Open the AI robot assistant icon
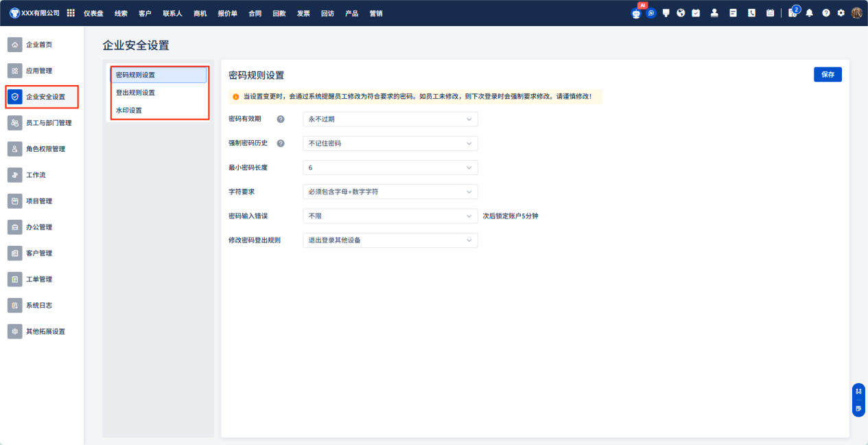 (636, 13)
